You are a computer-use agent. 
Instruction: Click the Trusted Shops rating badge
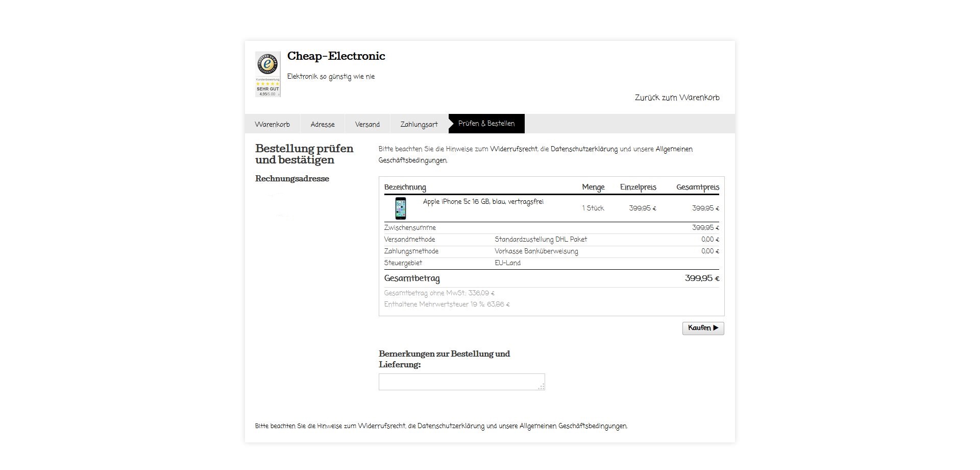[x=268, y=74]
